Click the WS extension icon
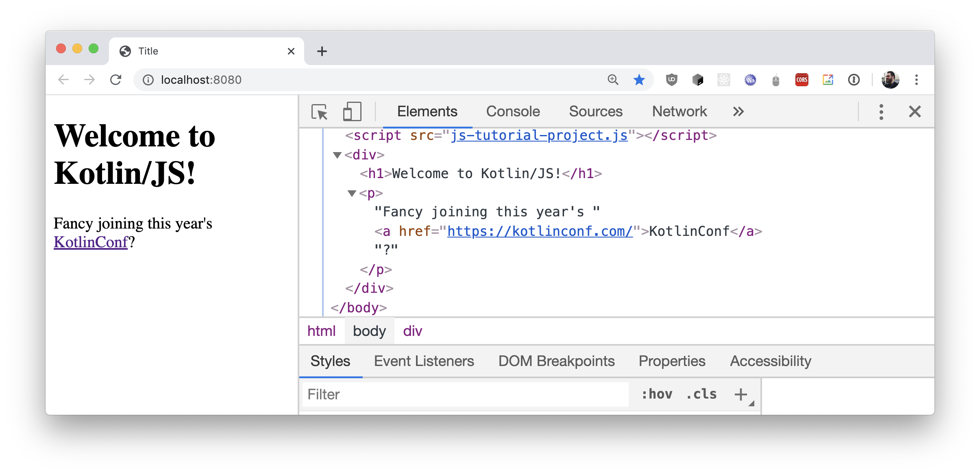980x475 pixels. [750, 80]
